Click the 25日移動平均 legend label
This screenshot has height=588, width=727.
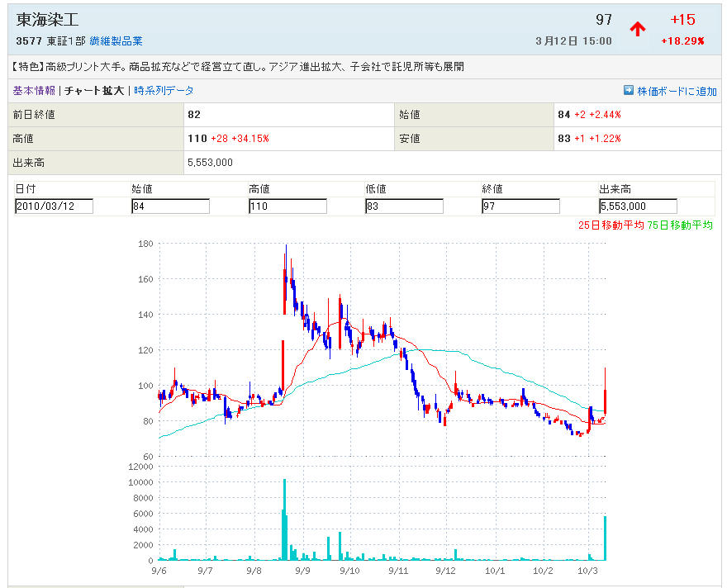pos(611,225)
